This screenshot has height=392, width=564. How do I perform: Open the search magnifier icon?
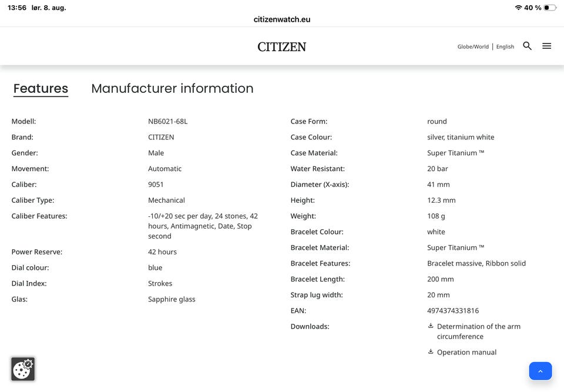pyautogui.click(x=528, y=46)
